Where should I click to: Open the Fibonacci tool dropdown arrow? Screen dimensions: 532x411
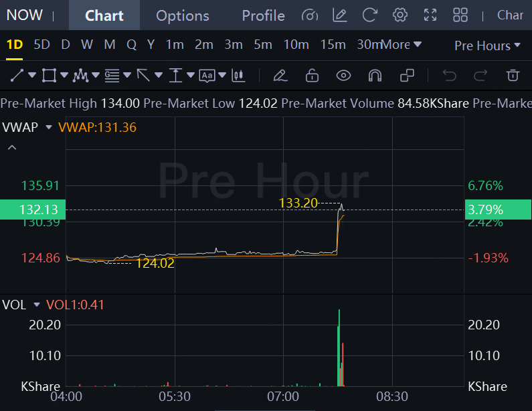coord(127,75)
